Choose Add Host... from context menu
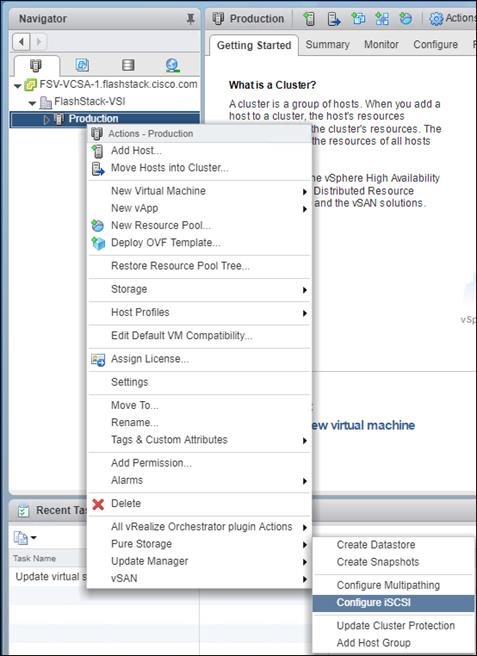This screenshot has width=477, height=656. pyautogui.click(x=199, y=151)
